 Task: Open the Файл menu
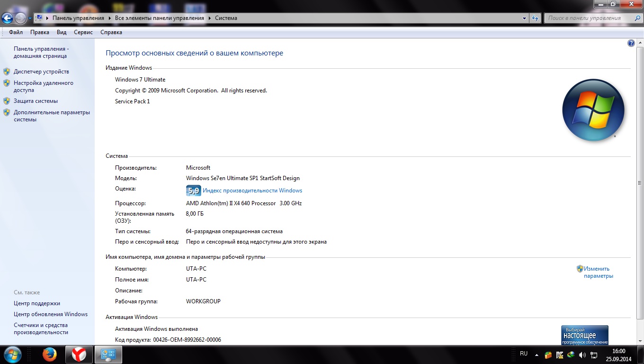[16, 32]
